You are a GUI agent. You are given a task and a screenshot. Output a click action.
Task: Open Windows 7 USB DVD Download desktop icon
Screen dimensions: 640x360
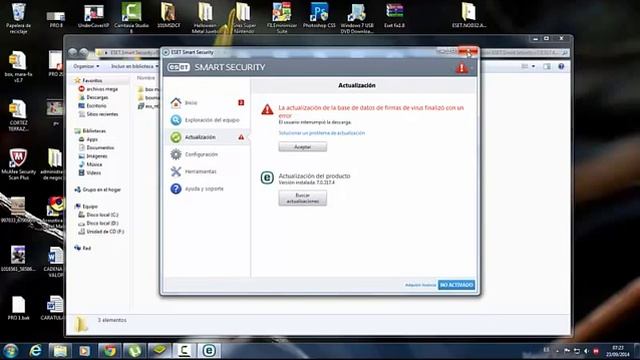pos(357,18)
